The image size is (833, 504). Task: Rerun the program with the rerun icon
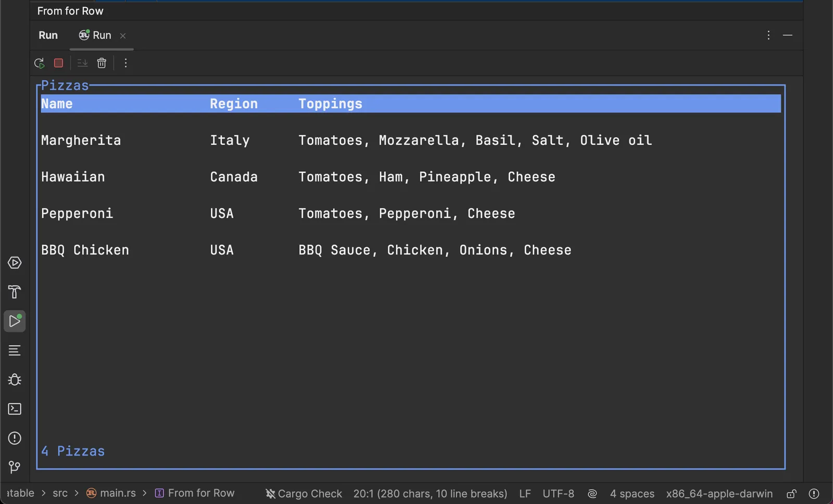tap(39, 63)
